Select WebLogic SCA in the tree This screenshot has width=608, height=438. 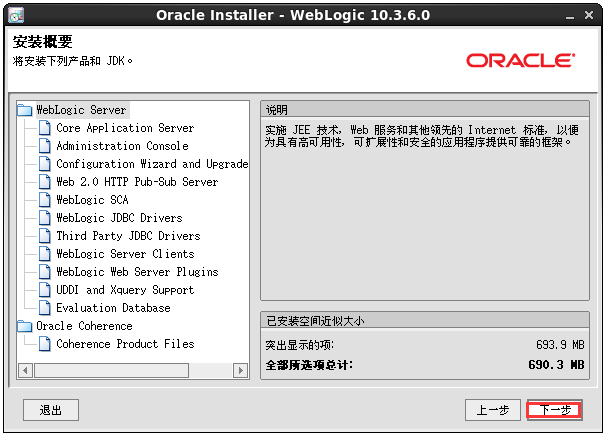[92, 200]
